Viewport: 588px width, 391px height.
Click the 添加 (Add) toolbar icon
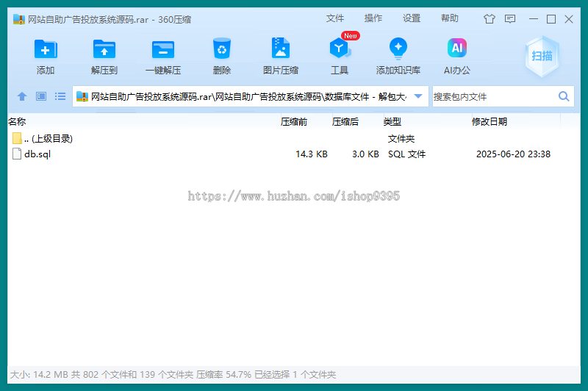[46, 49]
